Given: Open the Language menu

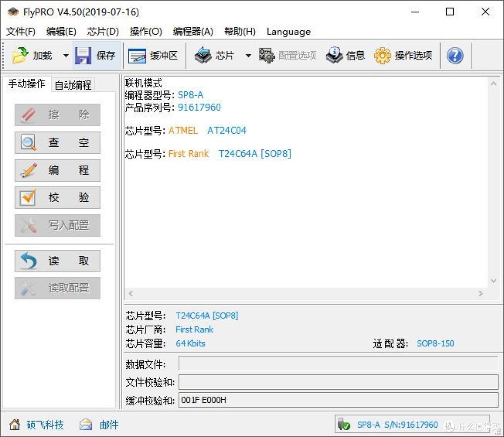Looking at the screenshot, I should (288, 32).
